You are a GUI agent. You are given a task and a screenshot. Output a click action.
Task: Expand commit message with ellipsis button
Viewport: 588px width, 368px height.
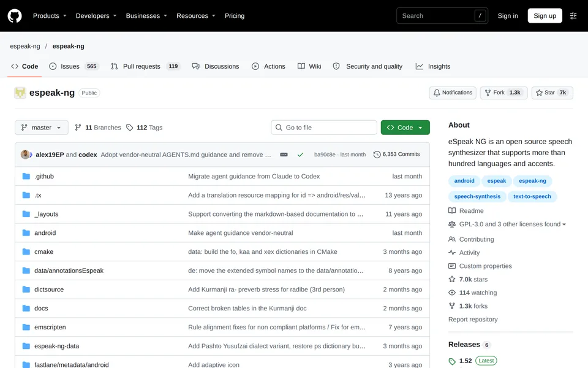(284, 155)
